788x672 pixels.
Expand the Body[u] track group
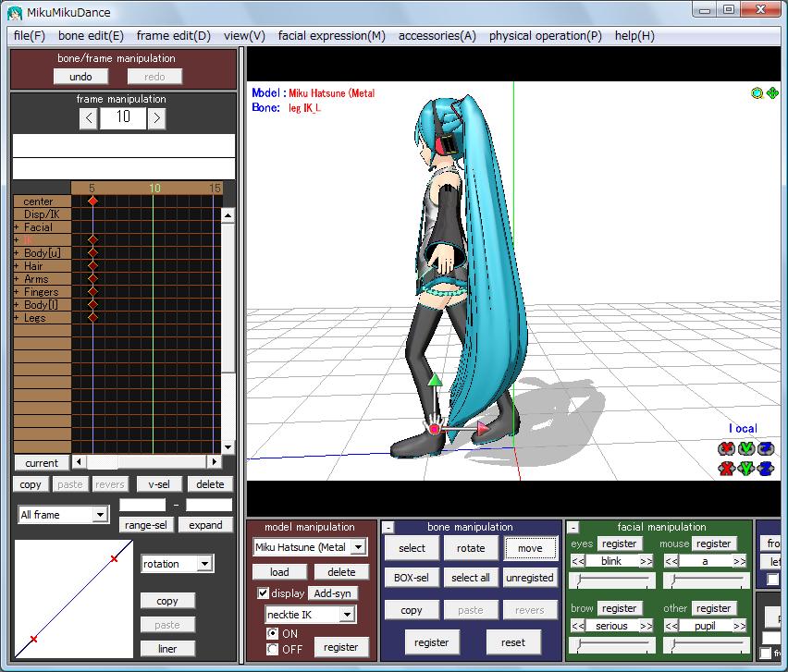17,253
